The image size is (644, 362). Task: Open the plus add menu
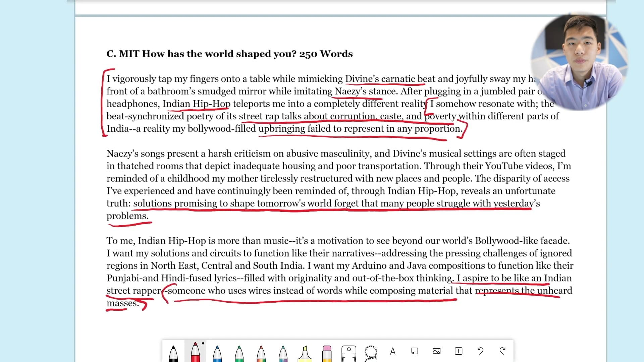coord(459,351)
